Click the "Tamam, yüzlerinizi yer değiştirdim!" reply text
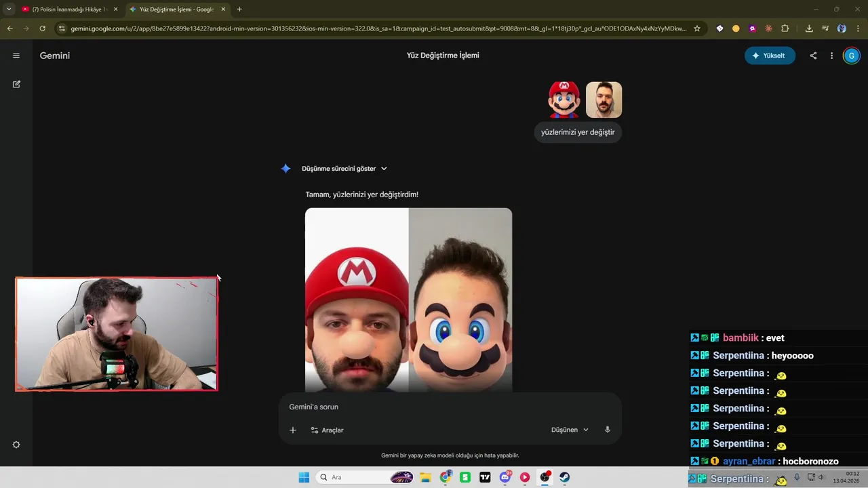The width and height of the screenshot is (868, 488). coord(361,195)
